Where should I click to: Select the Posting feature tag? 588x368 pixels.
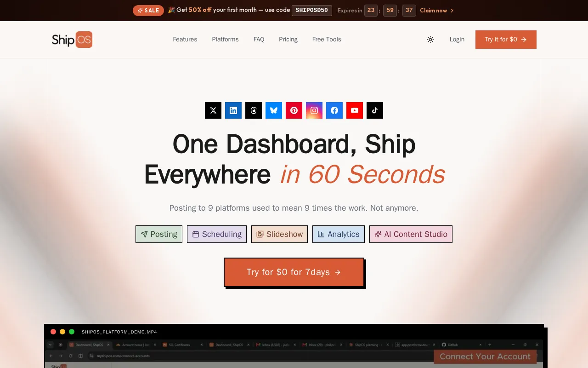click(159, 234)
